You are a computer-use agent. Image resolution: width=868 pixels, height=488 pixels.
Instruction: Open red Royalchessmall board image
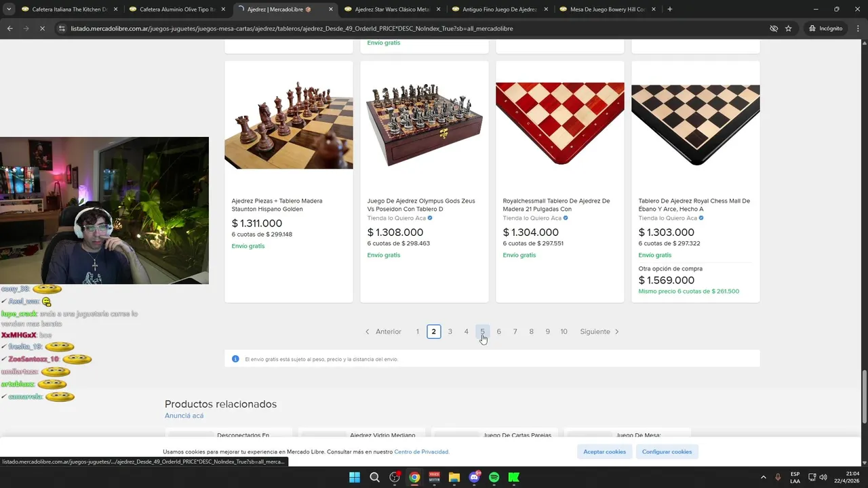[560, 124]
